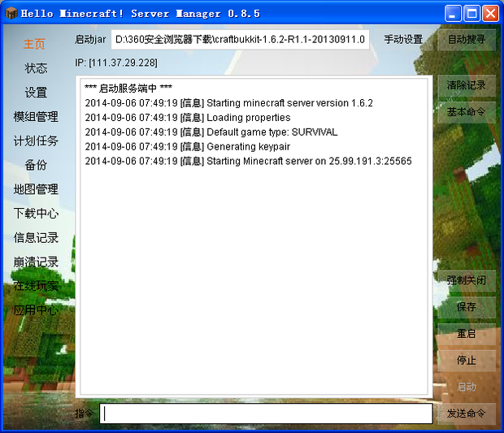Screen dimensions: 504x433
Task: Open the 主页 home tab
Action: click(34, 44)
